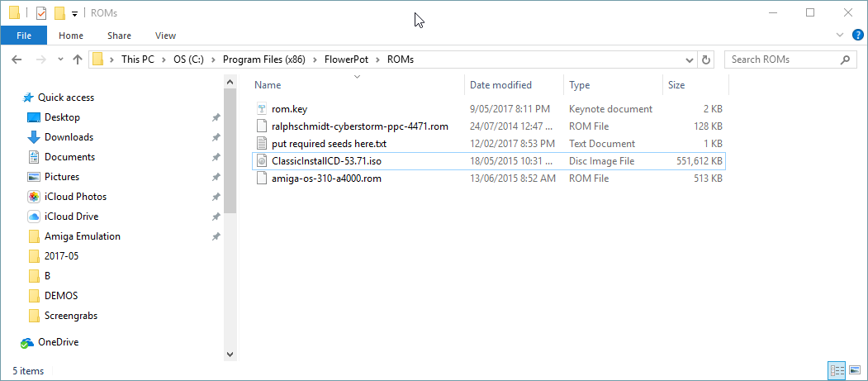
Task: Open the recent locations dropdown arrow
Action: coord(60,60)
